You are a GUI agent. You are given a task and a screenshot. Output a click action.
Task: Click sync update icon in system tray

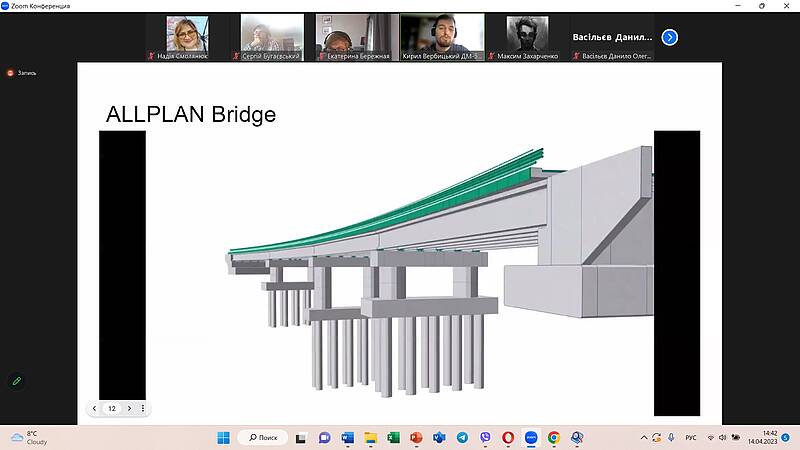tap(657, 438)
